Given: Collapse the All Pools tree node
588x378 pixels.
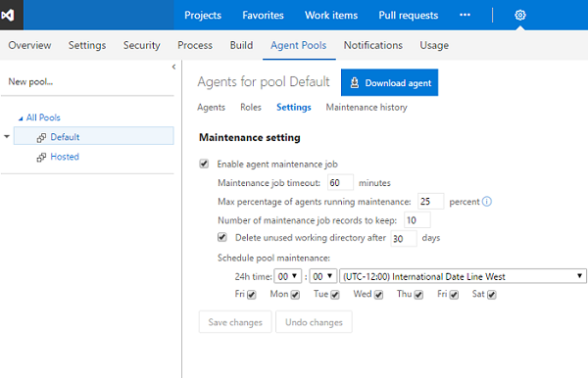Looking at the screenshot, I should coord(21,118).
